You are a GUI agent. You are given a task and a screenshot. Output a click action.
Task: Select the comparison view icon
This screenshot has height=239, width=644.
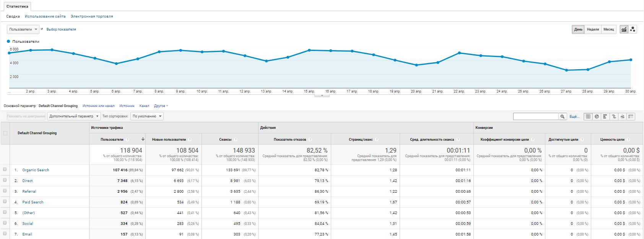(x=614, y=117)
